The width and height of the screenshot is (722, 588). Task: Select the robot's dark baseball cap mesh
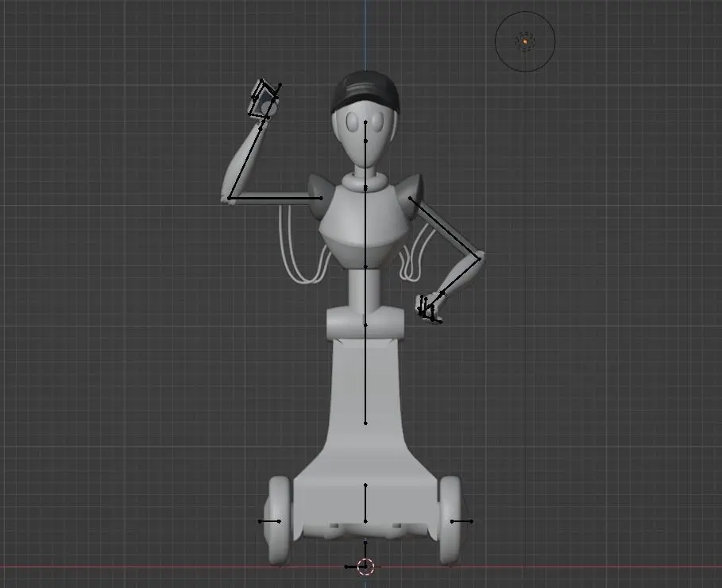[365, 92]
